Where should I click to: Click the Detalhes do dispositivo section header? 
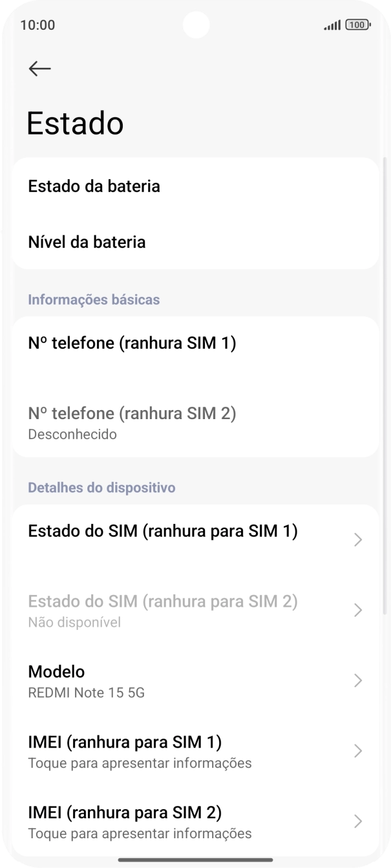(101, 488)
